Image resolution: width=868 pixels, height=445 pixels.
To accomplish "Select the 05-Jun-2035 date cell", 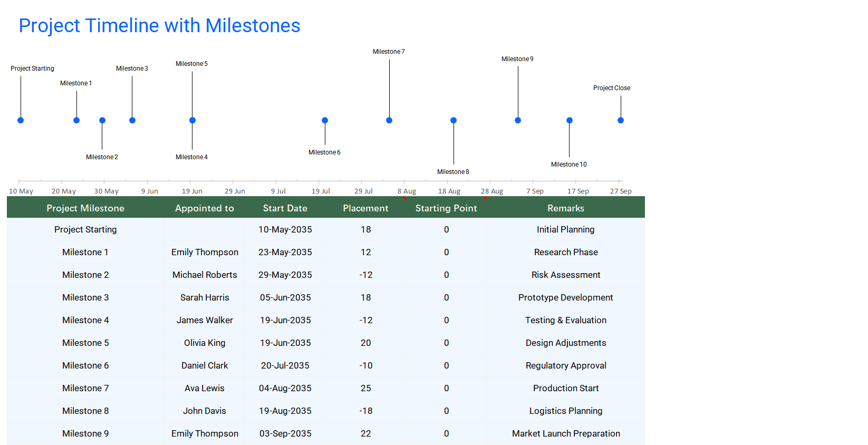I will [x=285, y=297].
